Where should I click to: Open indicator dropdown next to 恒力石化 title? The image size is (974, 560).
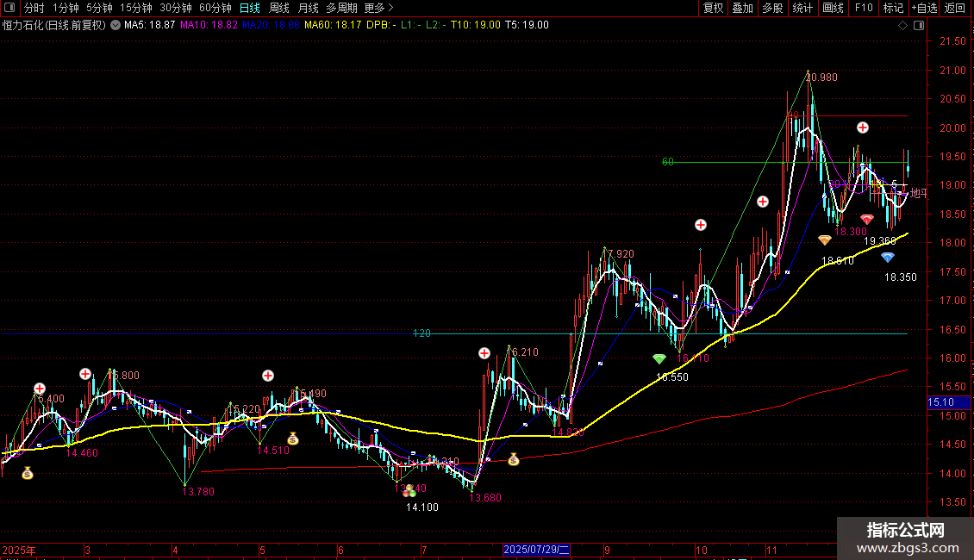(x=116, y=25)
